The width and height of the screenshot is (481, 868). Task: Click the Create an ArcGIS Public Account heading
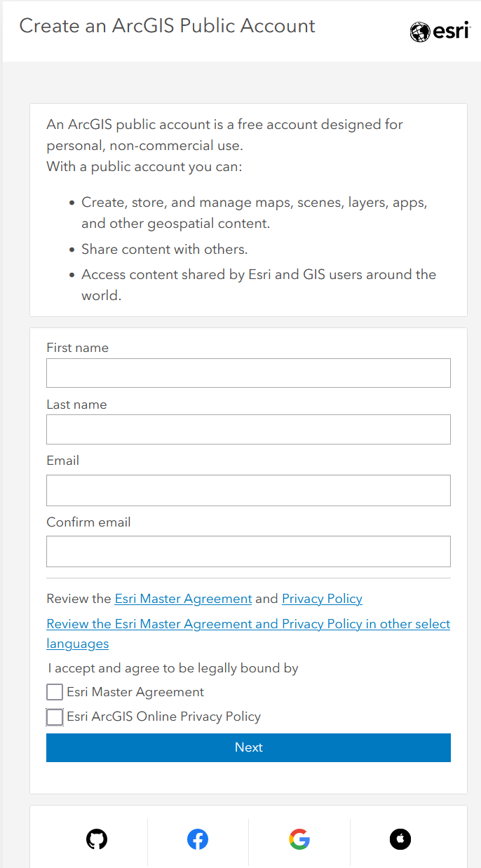point(168,26)
